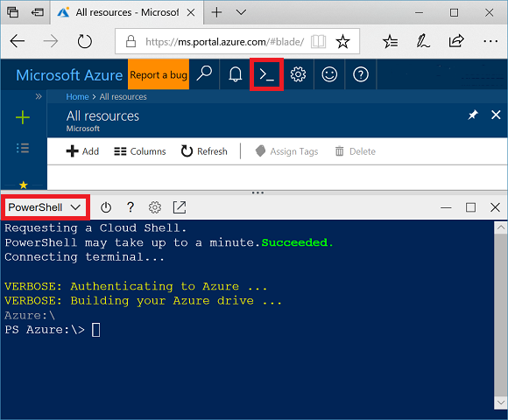
Task: Close the All resources blade
Action: point(496,115)
